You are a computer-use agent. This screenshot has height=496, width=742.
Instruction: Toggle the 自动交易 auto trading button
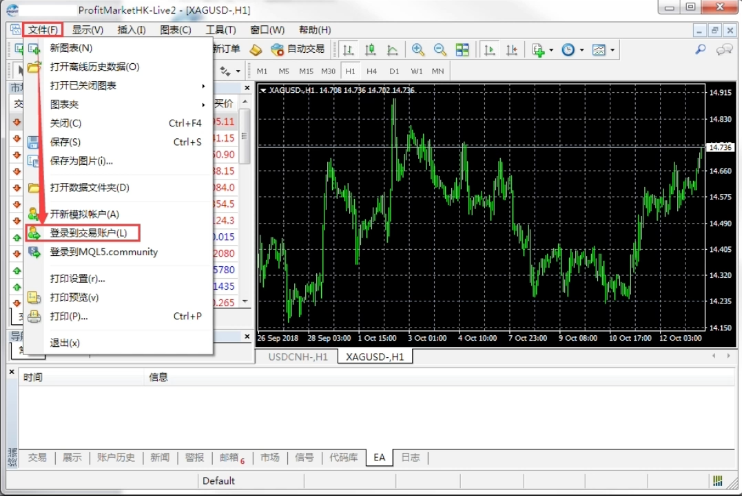coord(296,49)
